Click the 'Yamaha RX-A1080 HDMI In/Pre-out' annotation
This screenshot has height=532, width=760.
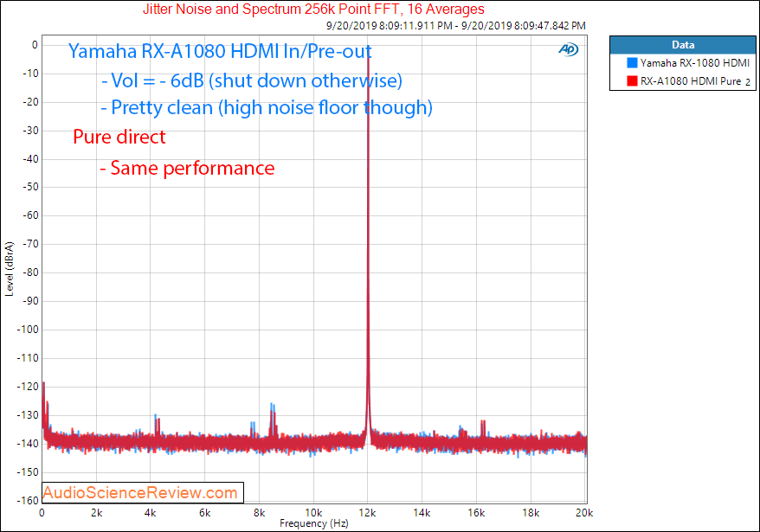(x=220, y=51)
